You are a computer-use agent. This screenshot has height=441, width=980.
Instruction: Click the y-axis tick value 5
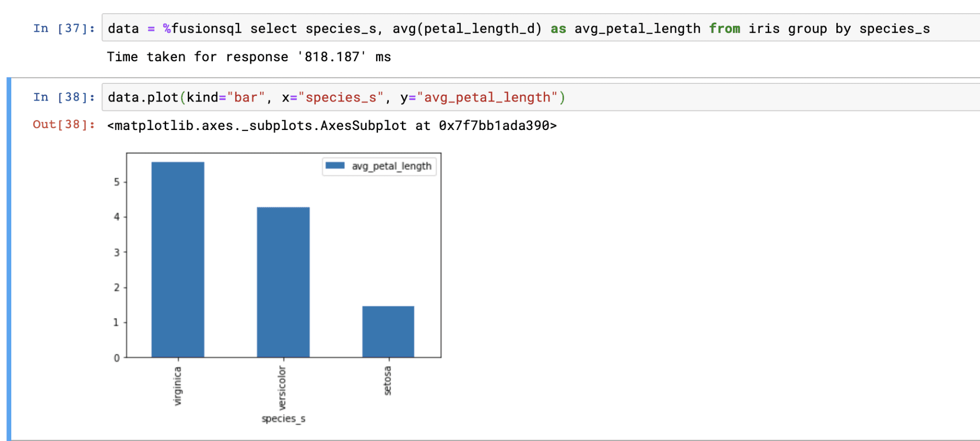[117, 182]
